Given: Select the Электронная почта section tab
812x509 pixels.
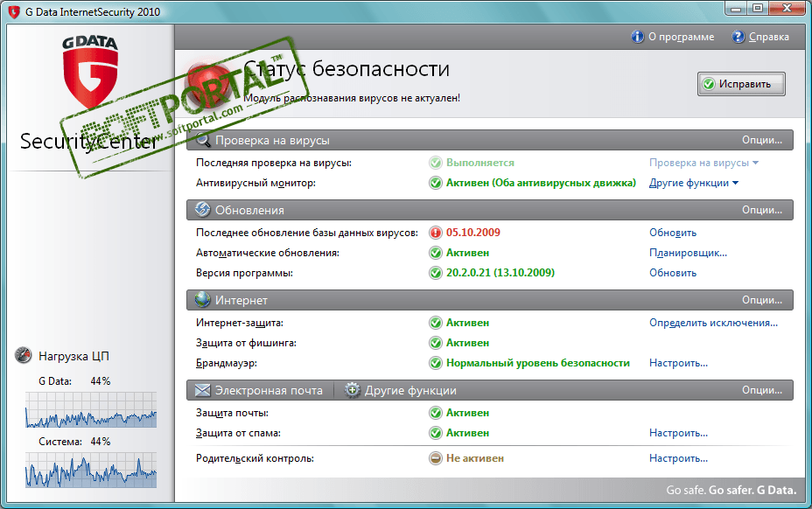Looking at the screenshot, I should (260, 390).
